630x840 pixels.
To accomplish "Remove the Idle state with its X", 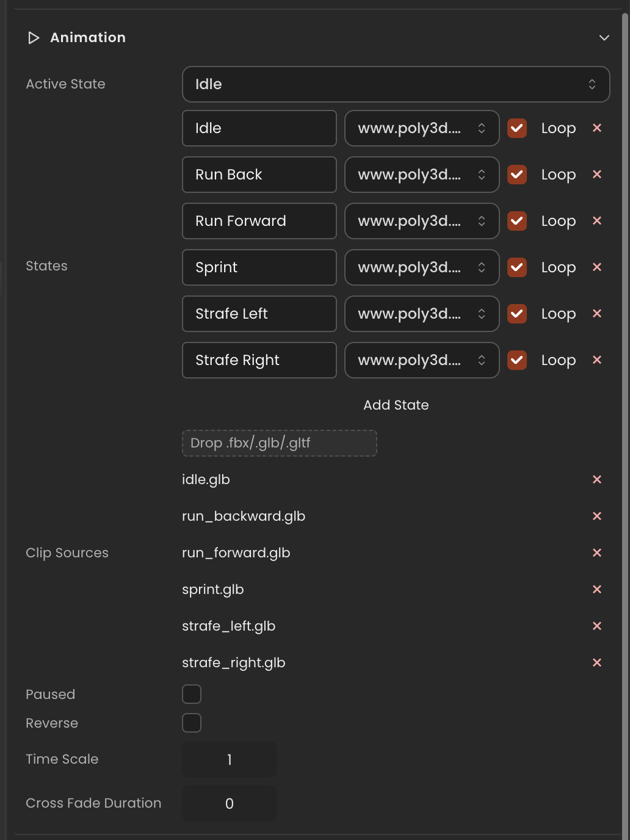I will [597, 128].
